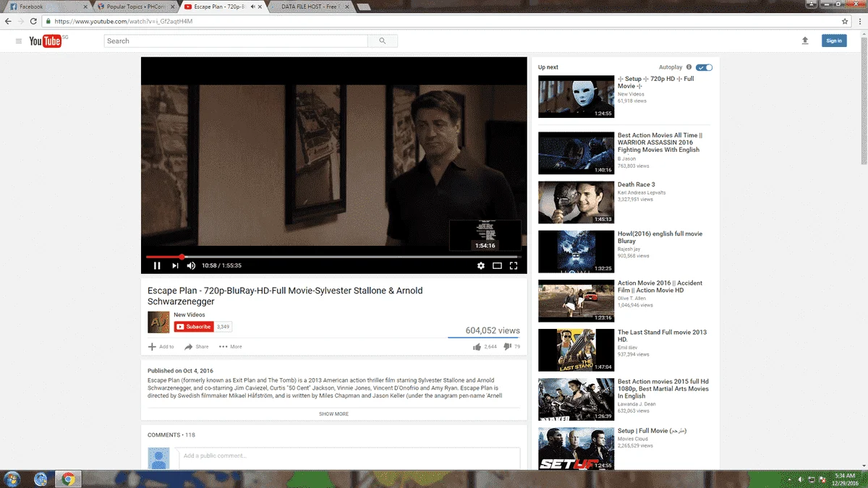Open Autoplay info icon
868x488 pixels.
coord(689,67)
